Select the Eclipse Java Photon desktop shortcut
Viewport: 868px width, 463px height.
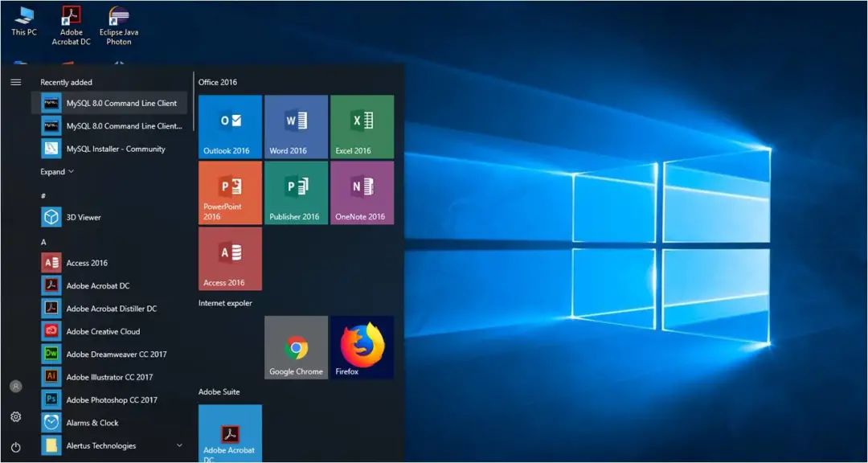click(118, 26)
